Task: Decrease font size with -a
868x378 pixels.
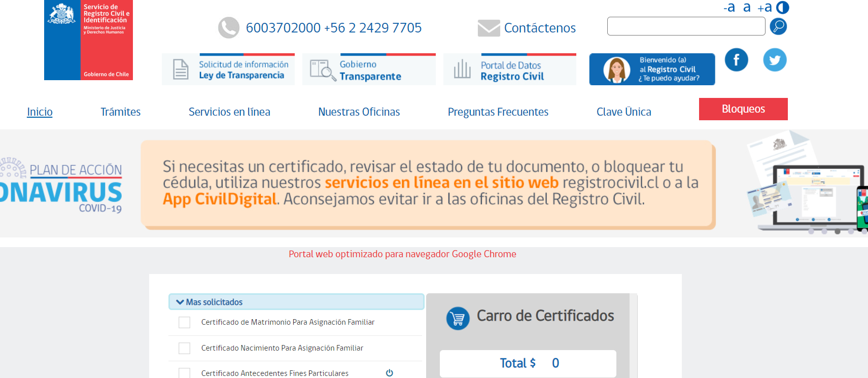Action: point(729,8)
